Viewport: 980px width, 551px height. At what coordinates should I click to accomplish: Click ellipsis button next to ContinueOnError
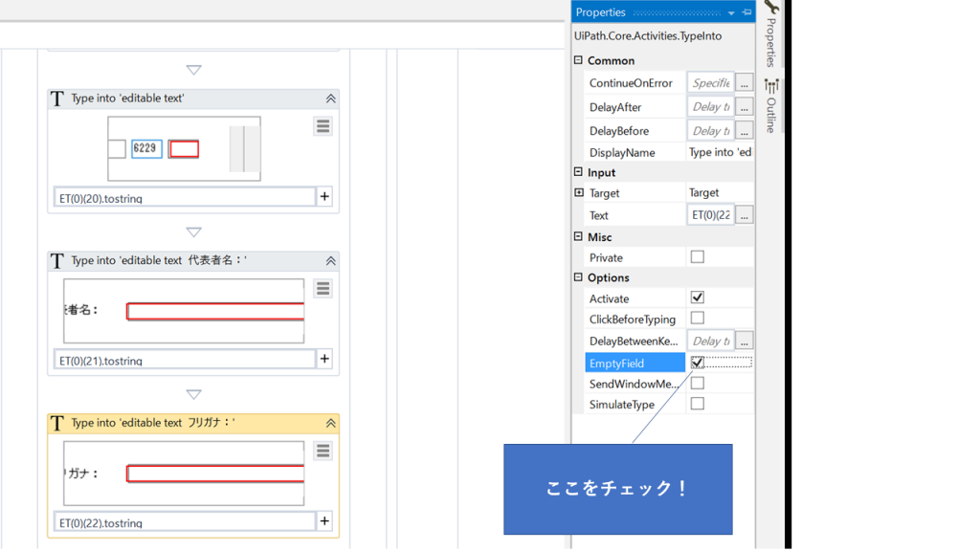[x=744, y=83]
